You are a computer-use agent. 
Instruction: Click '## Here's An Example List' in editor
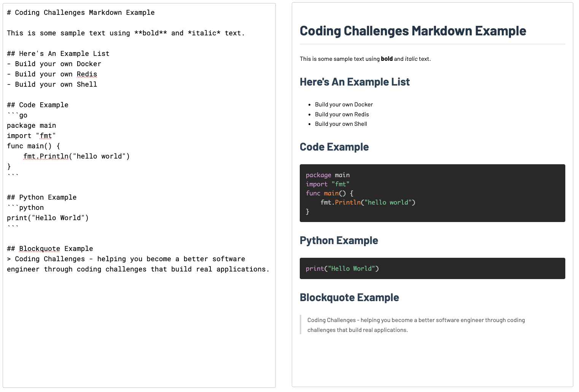(58, 54)
